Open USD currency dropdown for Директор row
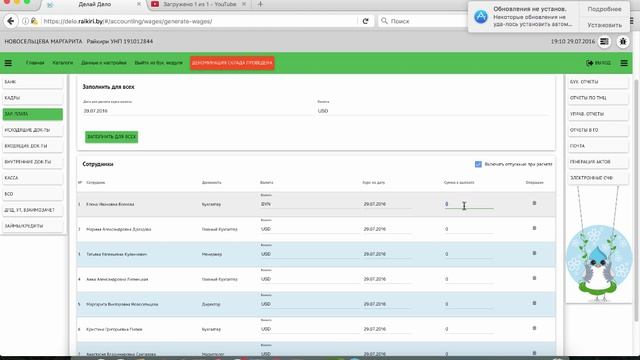 [x=310, y=304]
